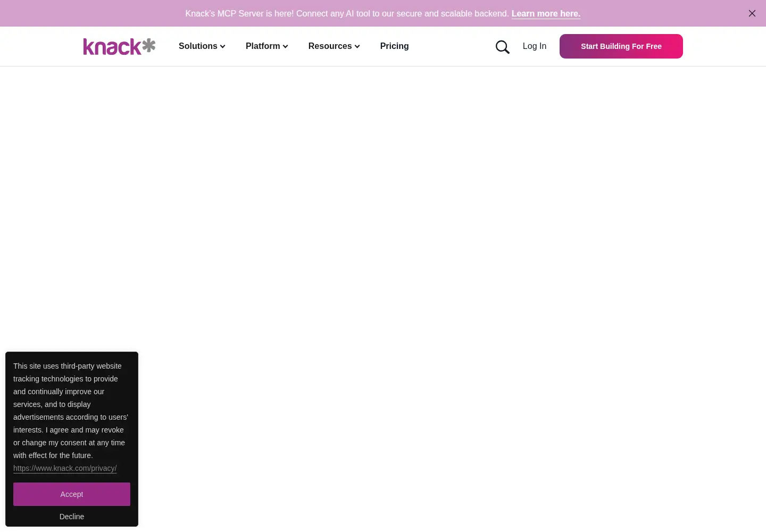
Task: Expand the Platform dropdown menu
Action: pyautogui.click(x=267, y=46)
